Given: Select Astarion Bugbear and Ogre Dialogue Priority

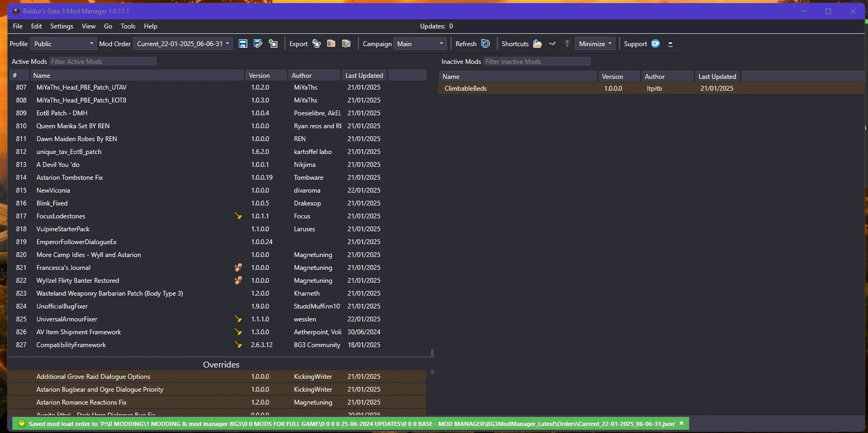Looking at the screenshot, I should (217, 389).
